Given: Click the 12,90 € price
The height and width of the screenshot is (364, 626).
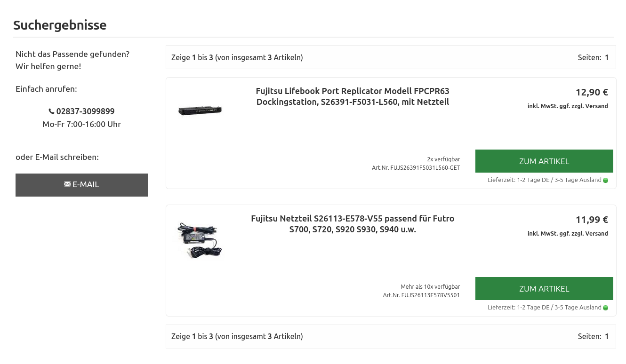Looking at the screenshot, I should (x=592, y=92).
